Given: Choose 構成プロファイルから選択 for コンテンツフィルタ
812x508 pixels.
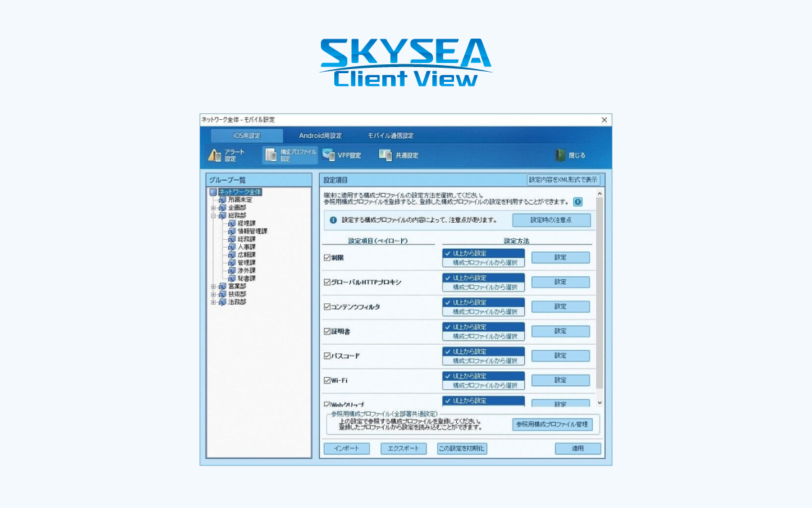Looking at the screenshot, I should tap(484, 312).
